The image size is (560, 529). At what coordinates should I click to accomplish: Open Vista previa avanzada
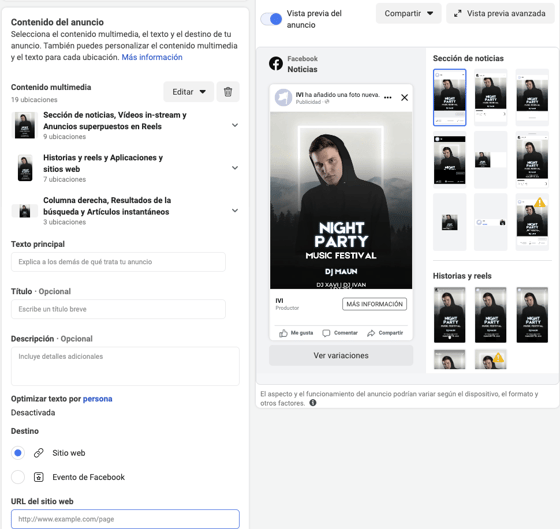(x=500, y=14)
